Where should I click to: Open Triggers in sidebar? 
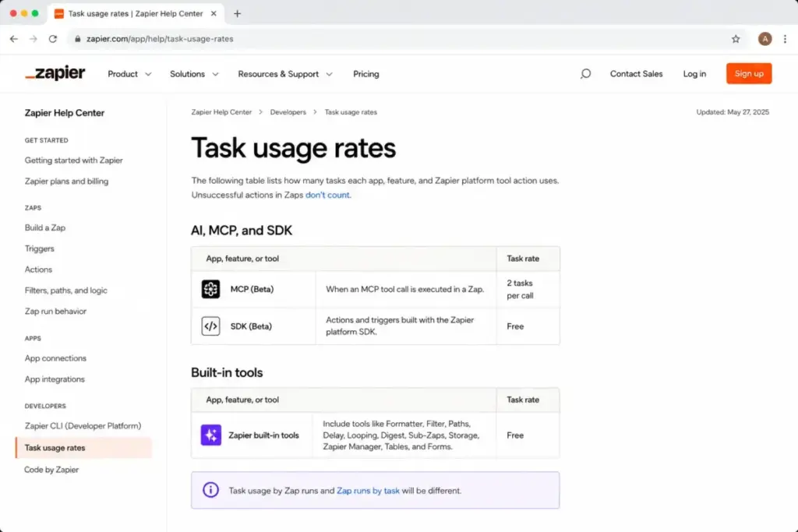pos(39,248)
